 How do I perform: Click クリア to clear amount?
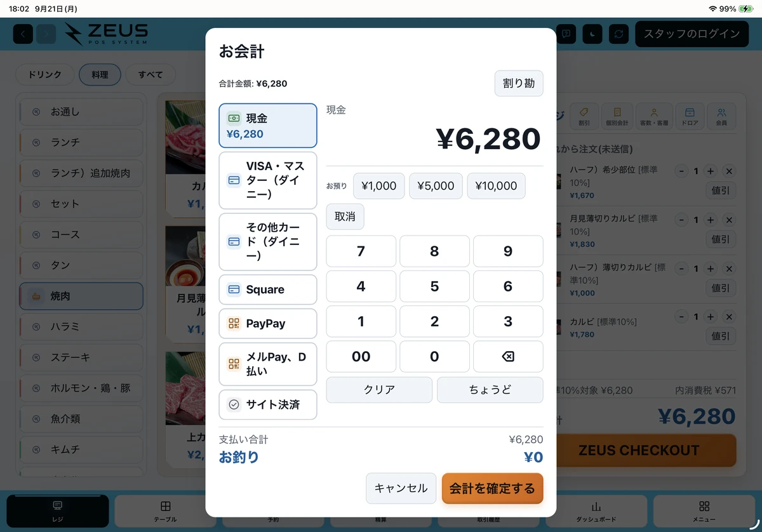pos(379,390)
